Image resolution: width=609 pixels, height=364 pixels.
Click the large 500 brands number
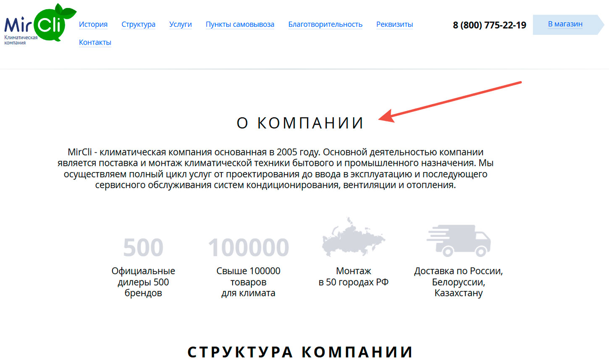coord(143,247)
